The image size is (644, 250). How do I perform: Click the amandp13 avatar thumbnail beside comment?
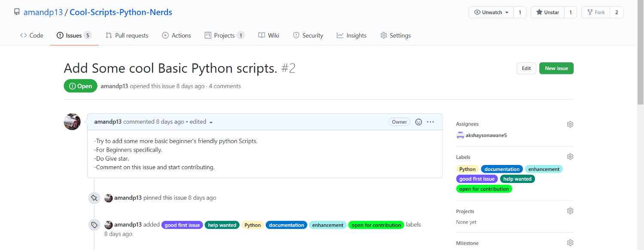pyautogui.click(x=72, y=122)
